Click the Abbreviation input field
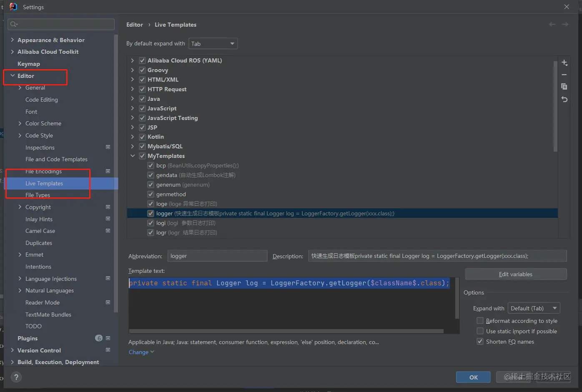582x392 pixels. coord(217,256)
